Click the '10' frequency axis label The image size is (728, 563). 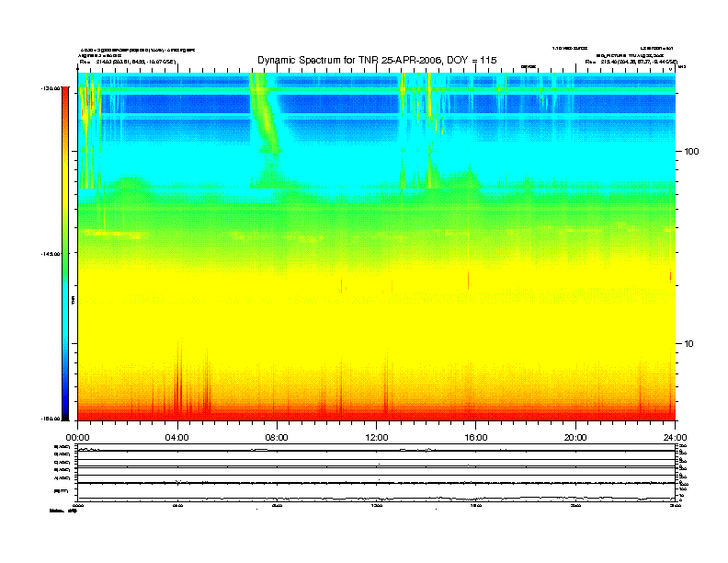(688, 344)
